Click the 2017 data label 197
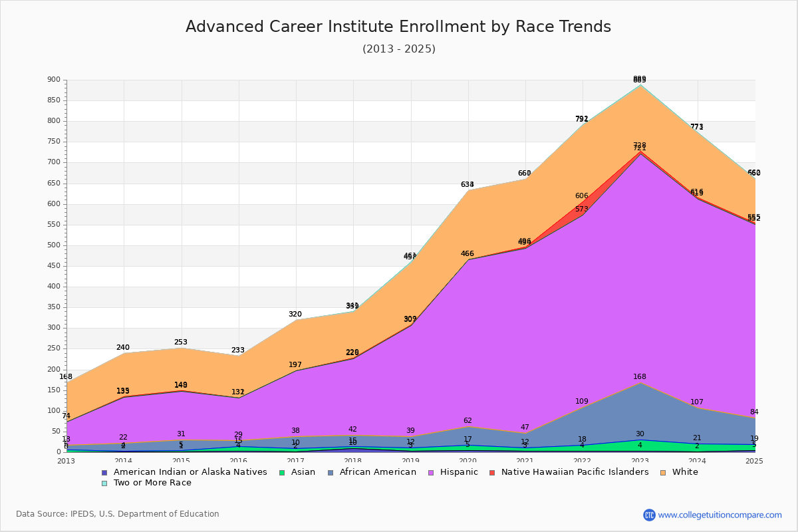 tap(295, 364)
